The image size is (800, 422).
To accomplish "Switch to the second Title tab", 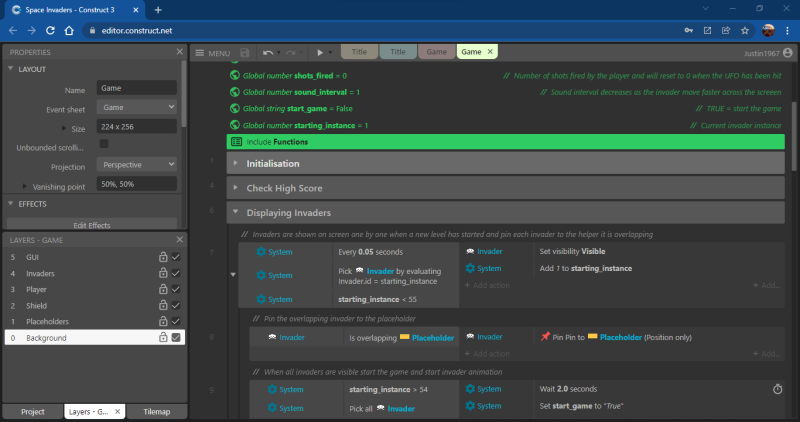I will pyautogui.click(x=397, y=52).
